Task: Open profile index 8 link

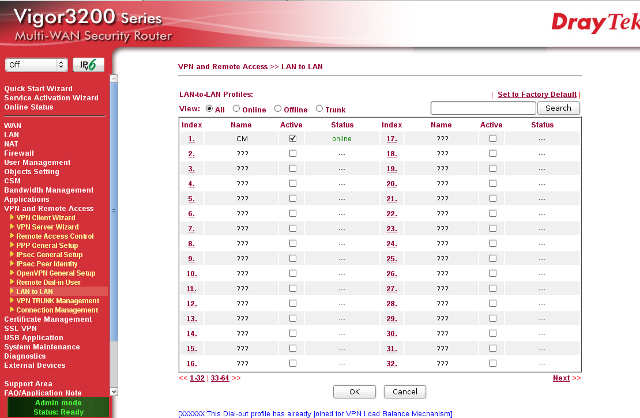Action: 191,244
